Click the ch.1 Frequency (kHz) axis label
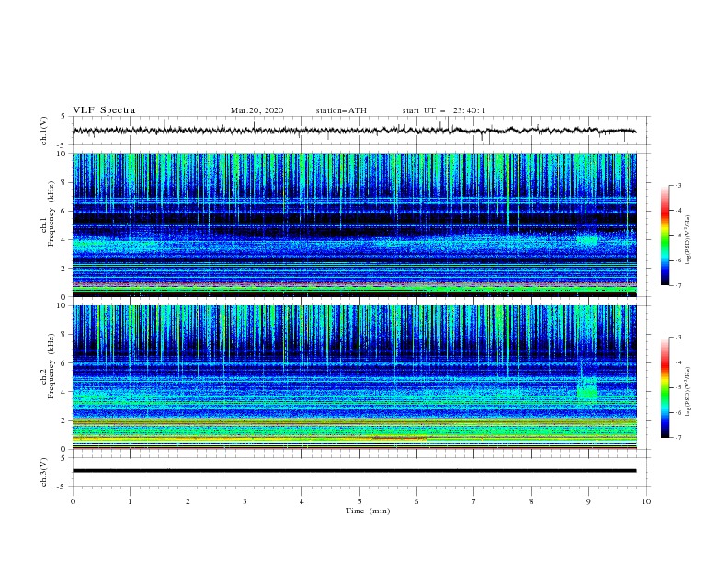The height and width of the screenshot is (563, 728). tap(48, 213)
